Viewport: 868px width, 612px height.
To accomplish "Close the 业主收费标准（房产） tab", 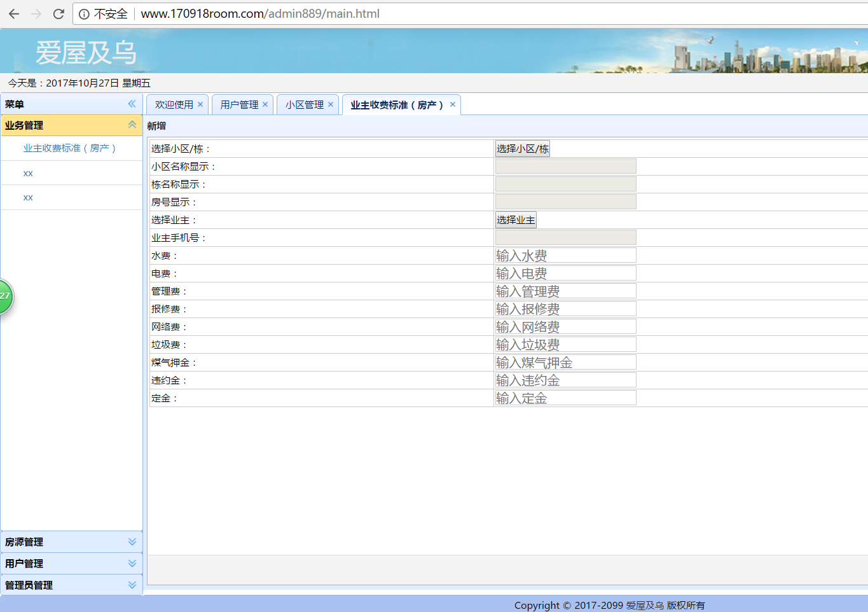I will (x=453, y=104).
